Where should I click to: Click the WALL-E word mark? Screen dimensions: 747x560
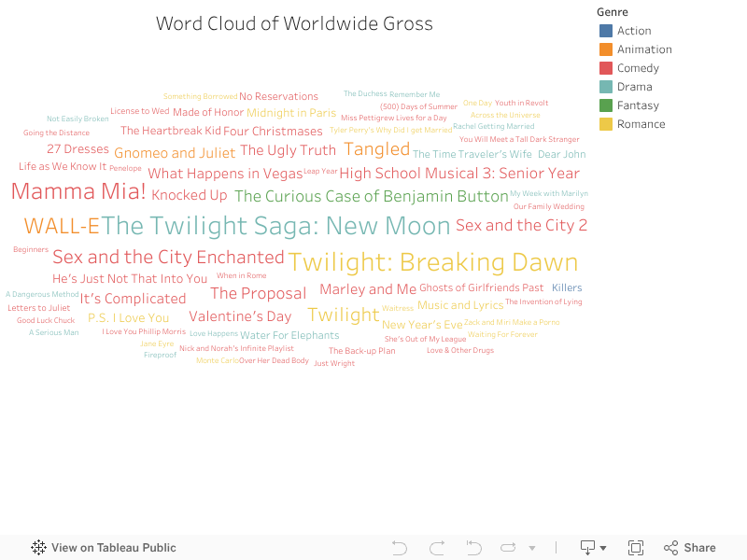62,227
